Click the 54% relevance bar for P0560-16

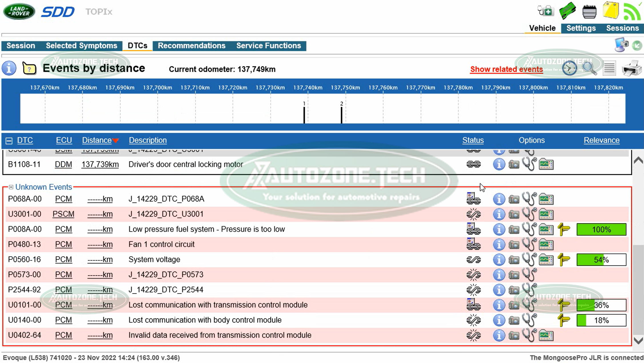(601, 259)
